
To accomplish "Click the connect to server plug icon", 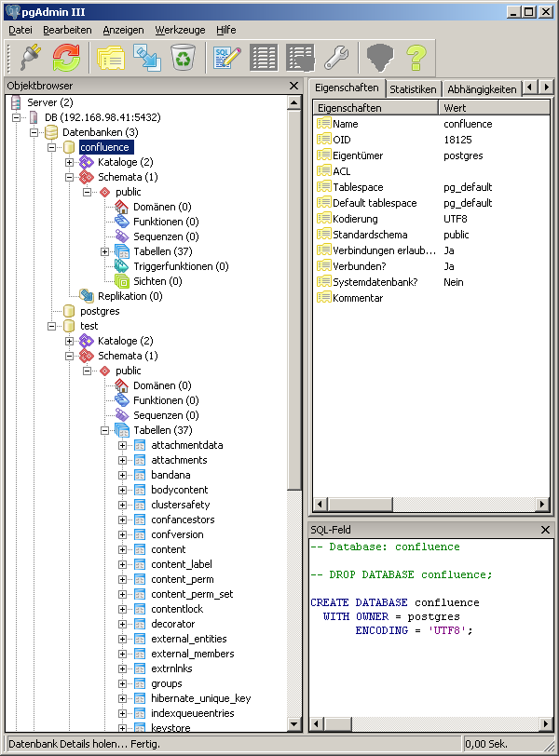I will pos(28,58).
